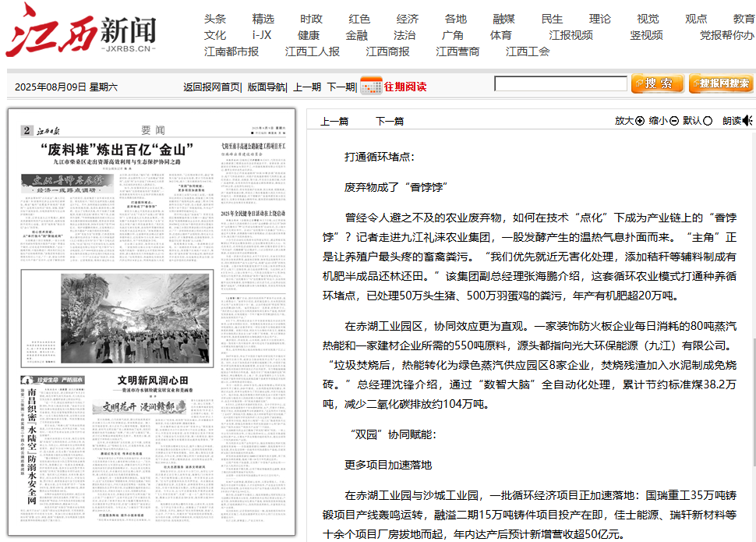Screen dimensions: 756x542
Task: Open the 头条 navigation item
Action: click(x=215, y=19)
